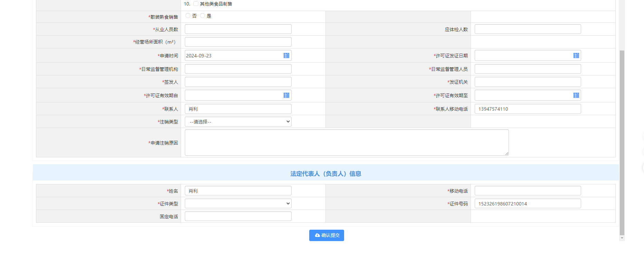Screen dimensions: 644x257
Task: Expand the 注销类型 dropdown
Action: tap(238, 122)
